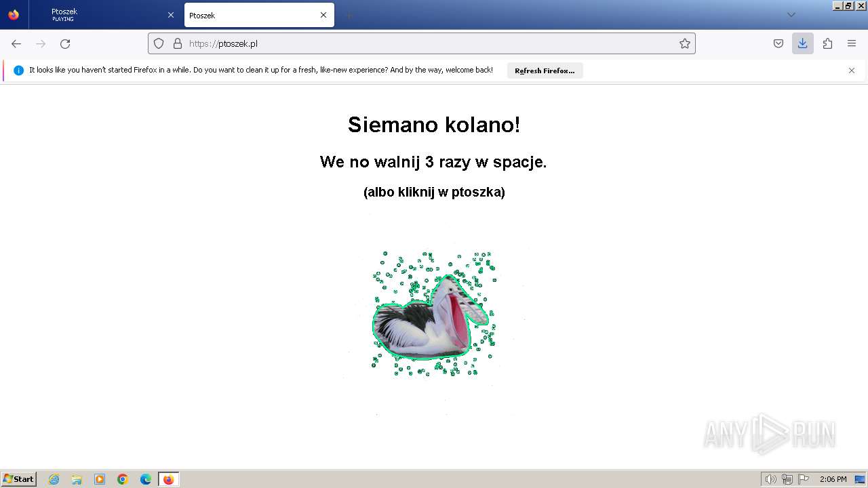Open the Downloads panel

coord(803,43)
